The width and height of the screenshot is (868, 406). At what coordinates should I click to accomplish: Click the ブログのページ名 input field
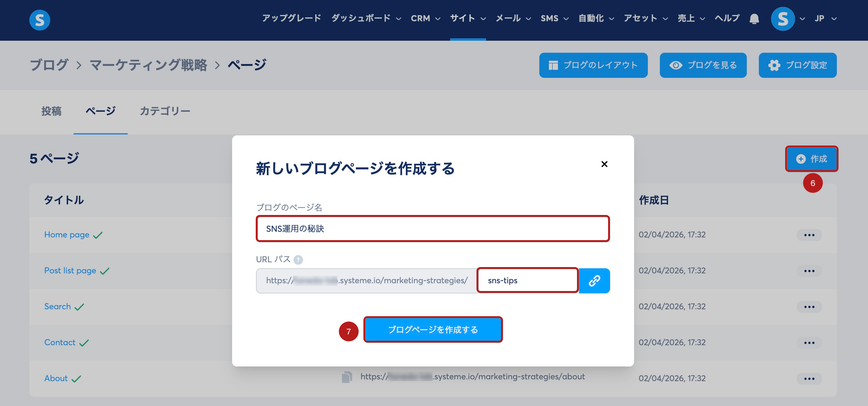pos(433,229)
